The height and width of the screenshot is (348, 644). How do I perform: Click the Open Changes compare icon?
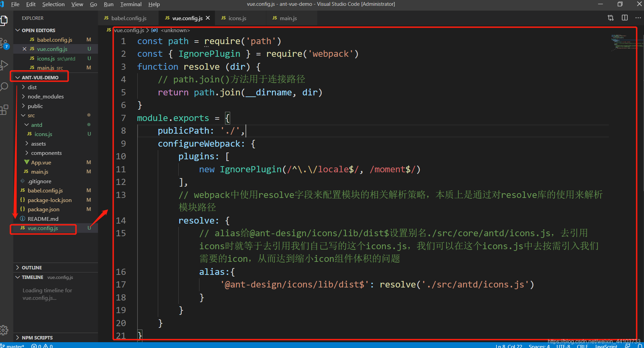tap(611, 18)
